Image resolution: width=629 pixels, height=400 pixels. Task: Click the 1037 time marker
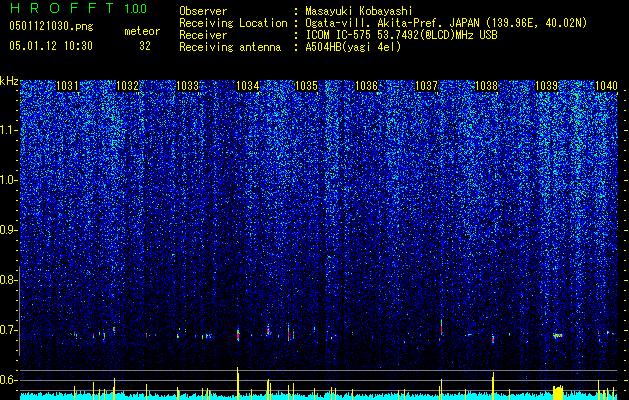point(426,86)
